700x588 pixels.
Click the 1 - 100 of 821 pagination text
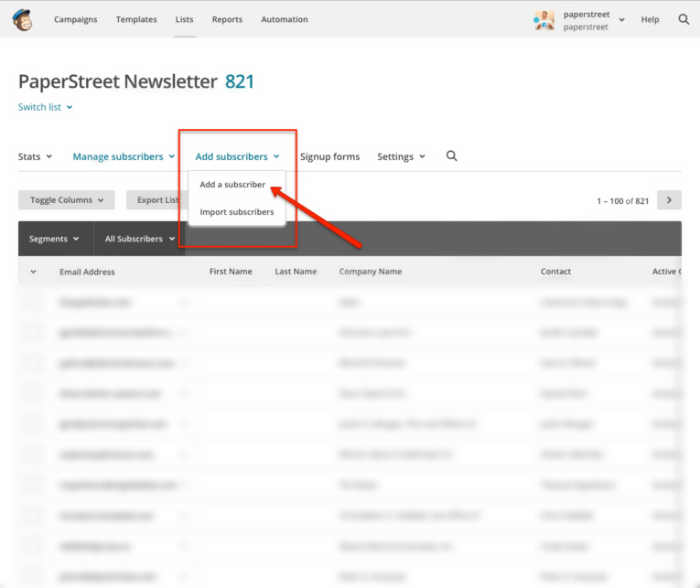click(x=623, y=201)
